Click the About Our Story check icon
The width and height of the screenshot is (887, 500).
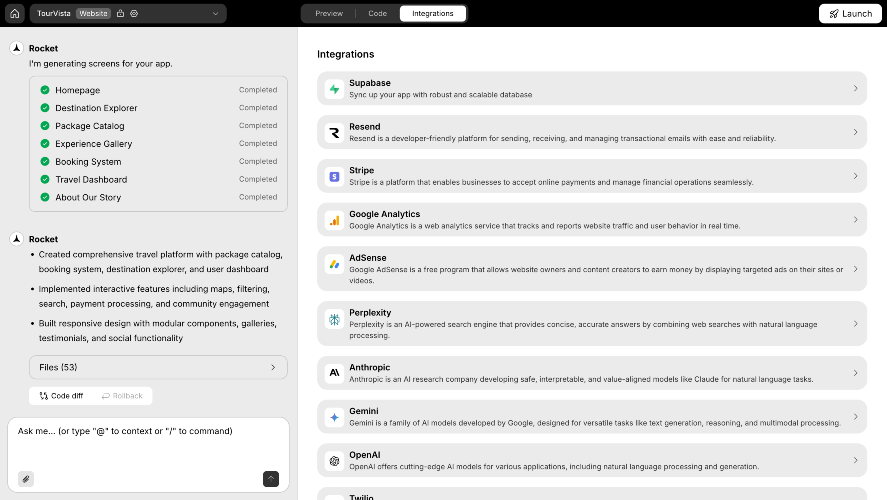click(x=45, y=197)
